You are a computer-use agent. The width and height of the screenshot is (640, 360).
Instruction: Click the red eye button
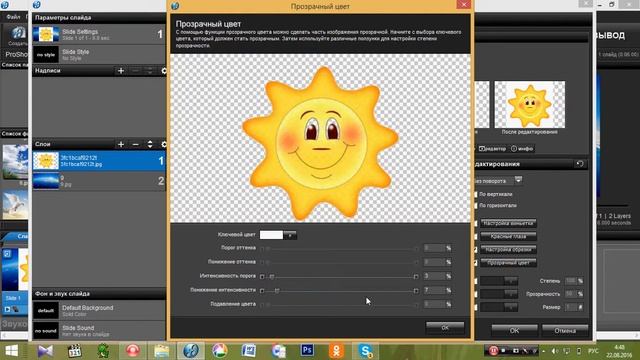click(x=508, y=236)
